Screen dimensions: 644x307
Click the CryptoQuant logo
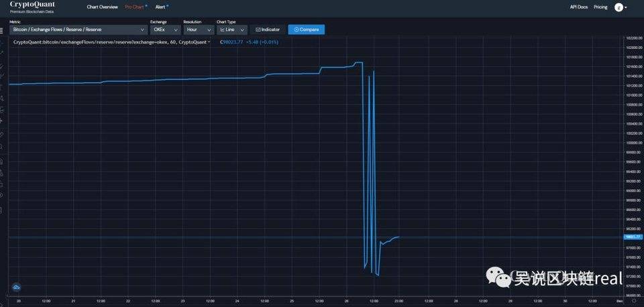point(32,7)
